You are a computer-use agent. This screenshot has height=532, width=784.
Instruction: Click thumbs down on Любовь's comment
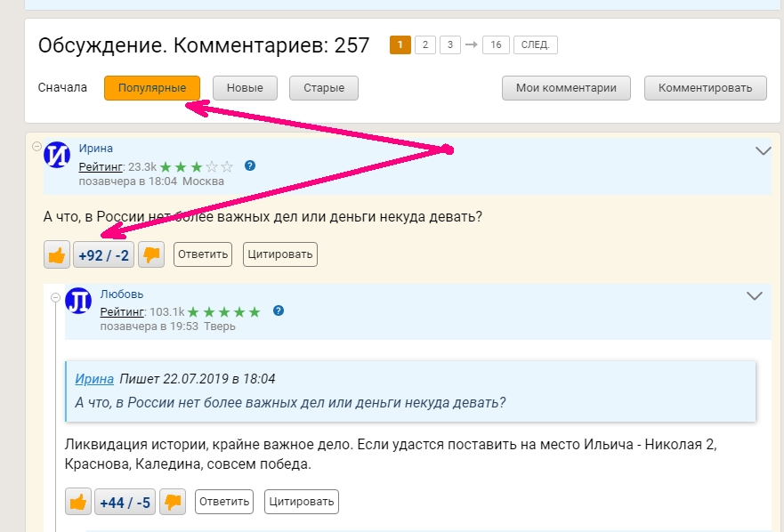click(173, 502)
